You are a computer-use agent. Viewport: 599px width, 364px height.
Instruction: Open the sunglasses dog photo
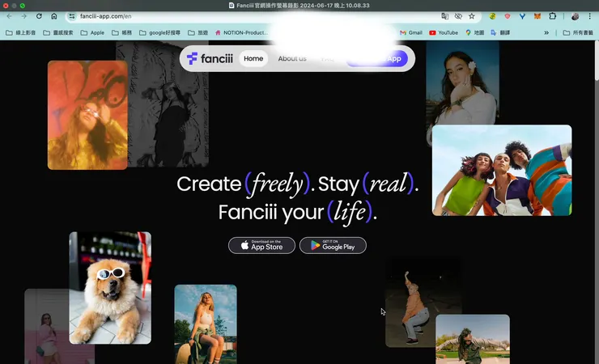[110, 288]
